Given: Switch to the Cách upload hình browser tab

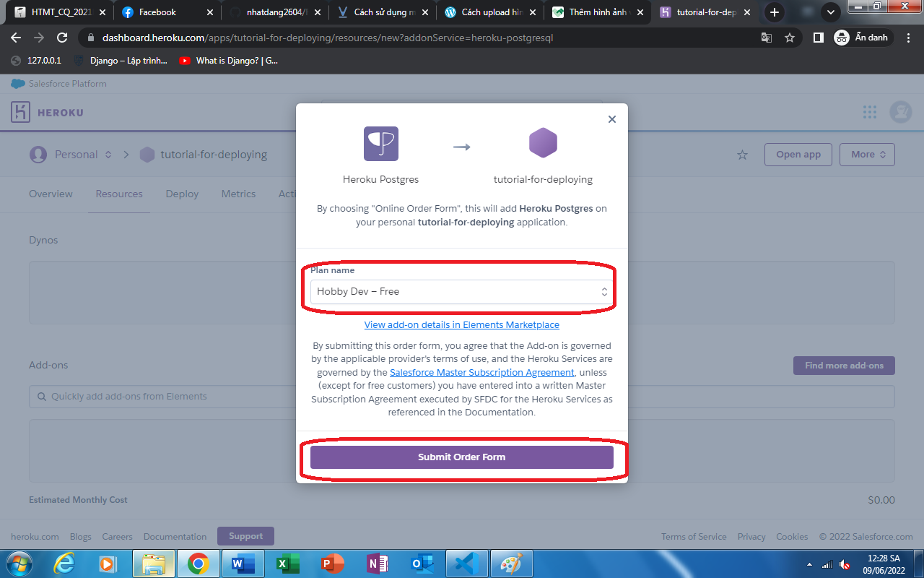Looking at the screenshot, I should click(x=491, y=12).
